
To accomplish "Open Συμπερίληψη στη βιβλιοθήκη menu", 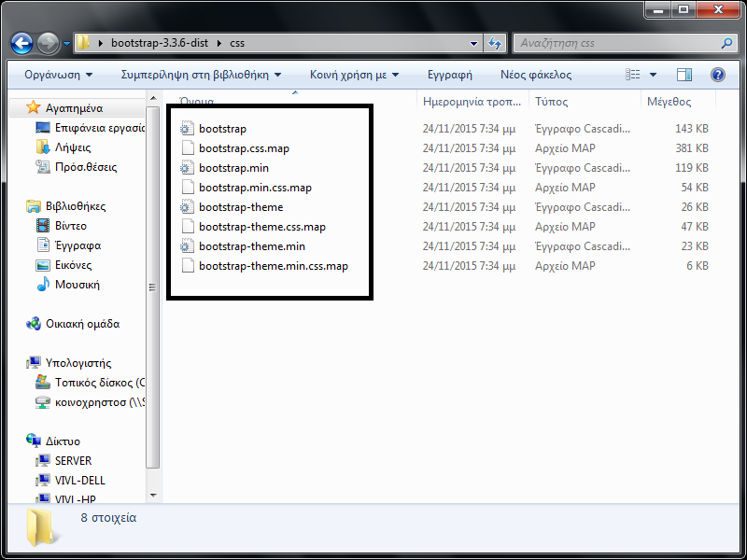I will pyautogui.click(x=201, y=75).
